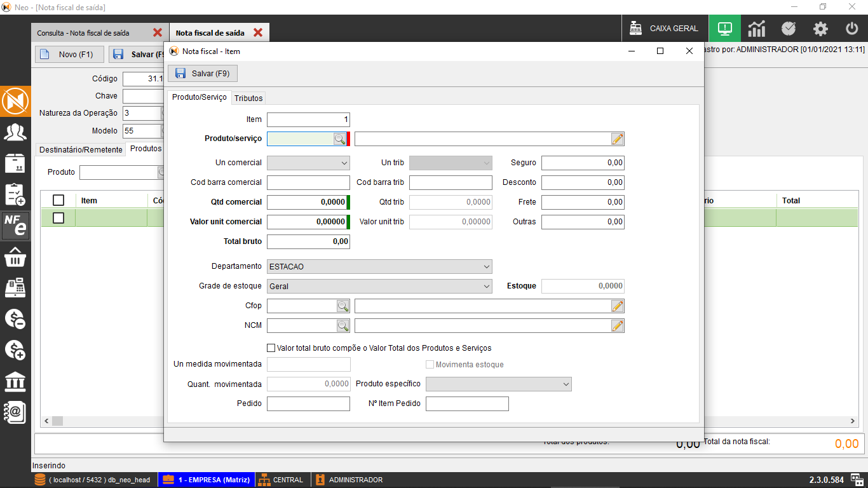This screenshot has height=488, width=868.
Task: Click the CAIXA GERAL button
Action: (x=665, y=29)
